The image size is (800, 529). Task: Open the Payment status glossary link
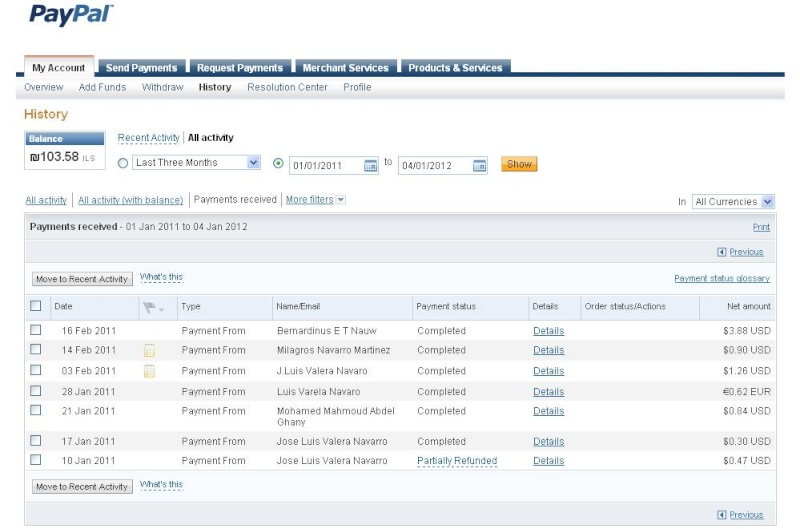pyautogui.click(x=722, y=278)
